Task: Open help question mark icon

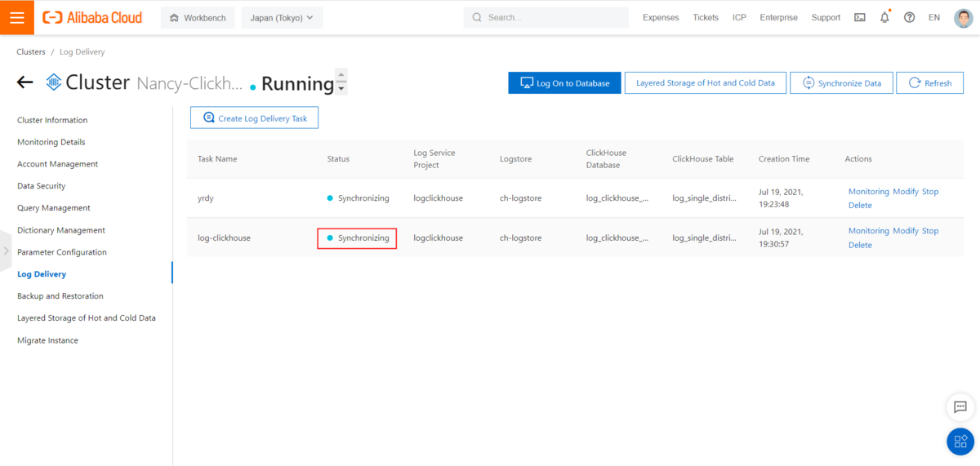Action: pos(909,17)
